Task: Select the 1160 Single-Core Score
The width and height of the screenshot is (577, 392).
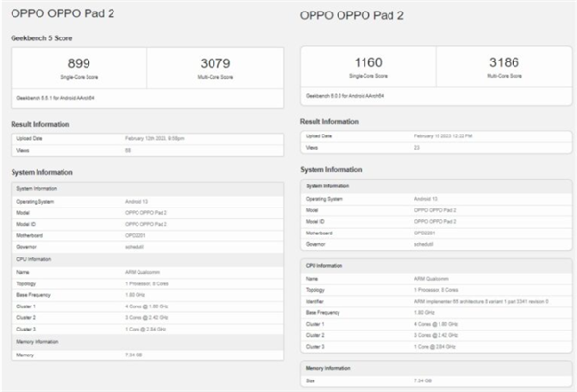Action: (x=367, y=67)
